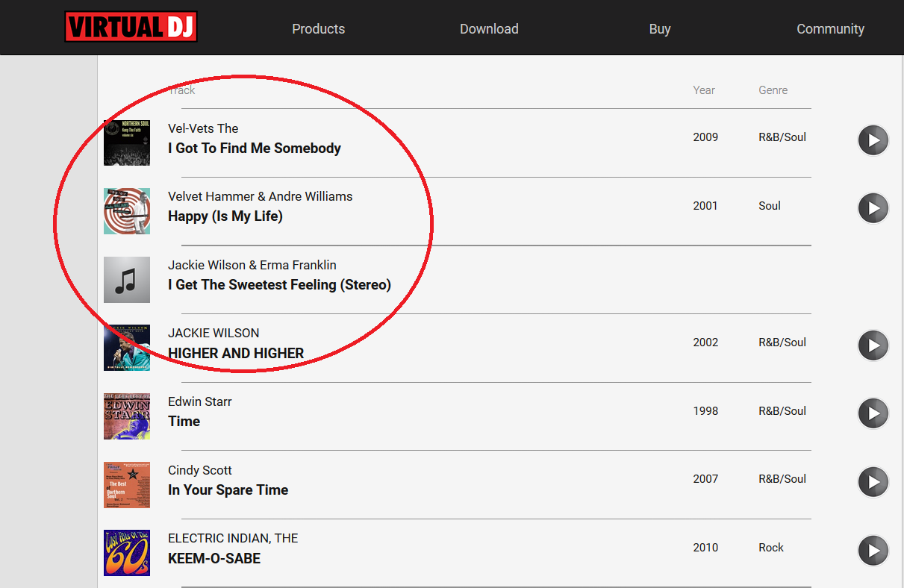This screenshot has width=904, height=588.
Task: Click the Year column header
Action: tap(704, 90)
